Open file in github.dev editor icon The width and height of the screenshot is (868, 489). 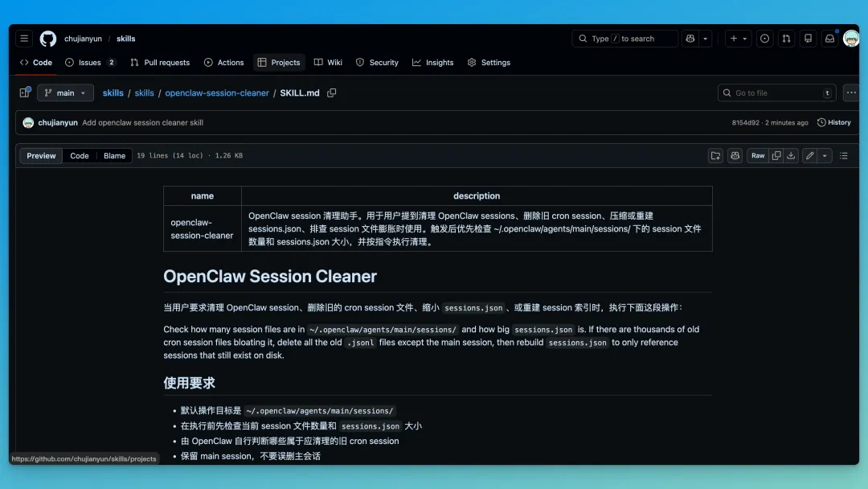(x=715, y=156)
